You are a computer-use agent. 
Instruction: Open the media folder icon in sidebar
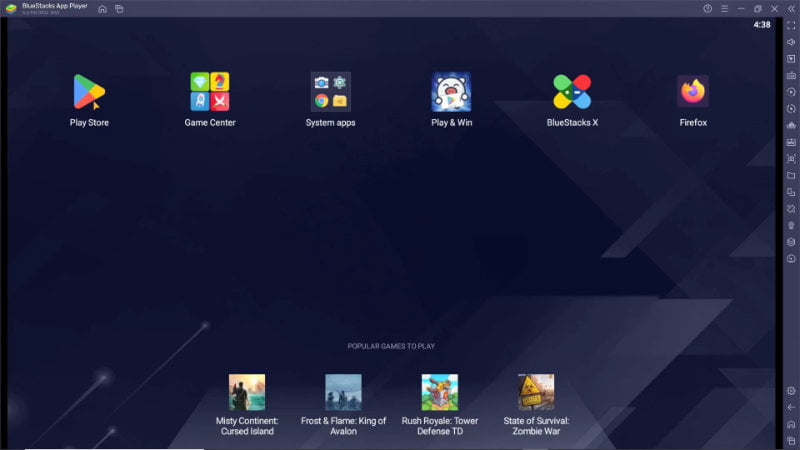[791, 175]
